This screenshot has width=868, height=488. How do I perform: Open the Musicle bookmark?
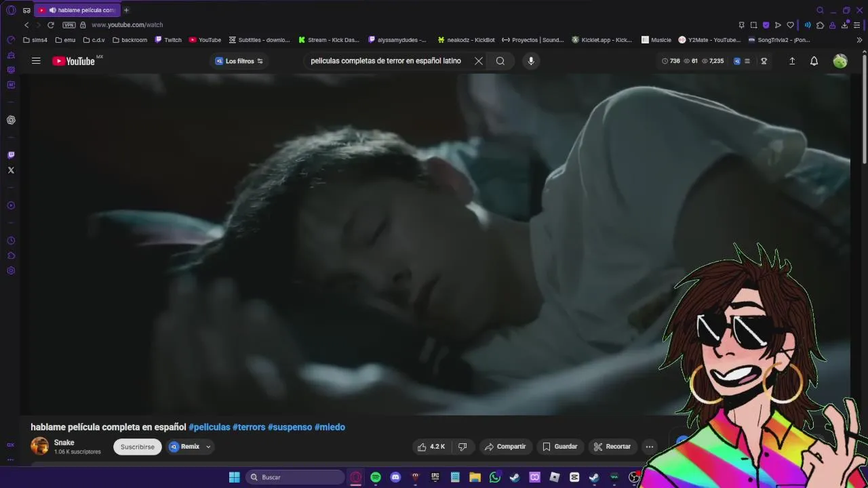click(x=656, y=40)
